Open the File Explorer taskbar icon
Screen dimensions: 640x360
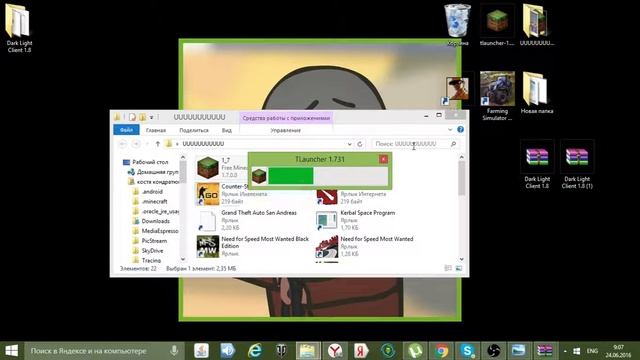click(307, 351)
